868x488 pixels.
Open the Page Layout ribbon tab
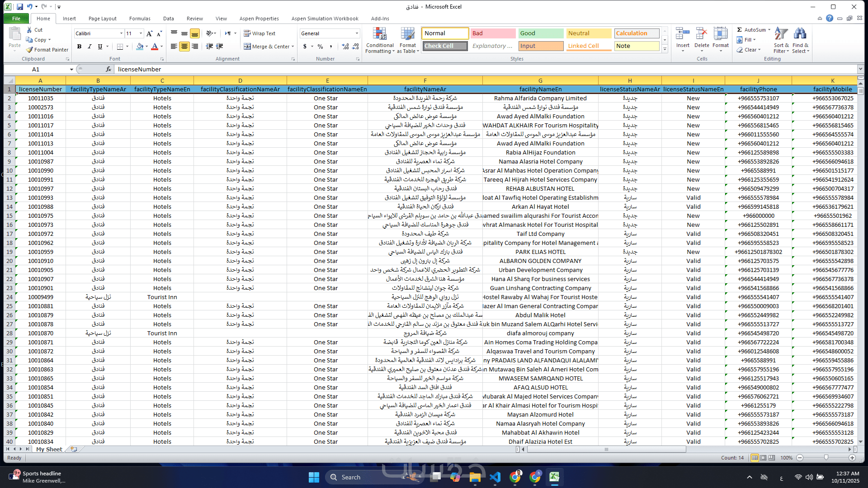[x=102, y=19]
